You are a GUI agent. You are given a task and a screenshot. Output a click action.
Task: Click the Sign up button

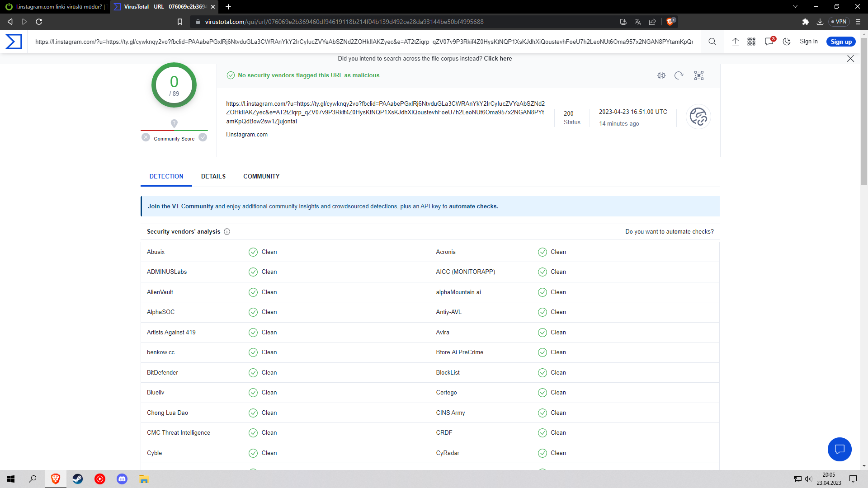[x=841, y=42]
